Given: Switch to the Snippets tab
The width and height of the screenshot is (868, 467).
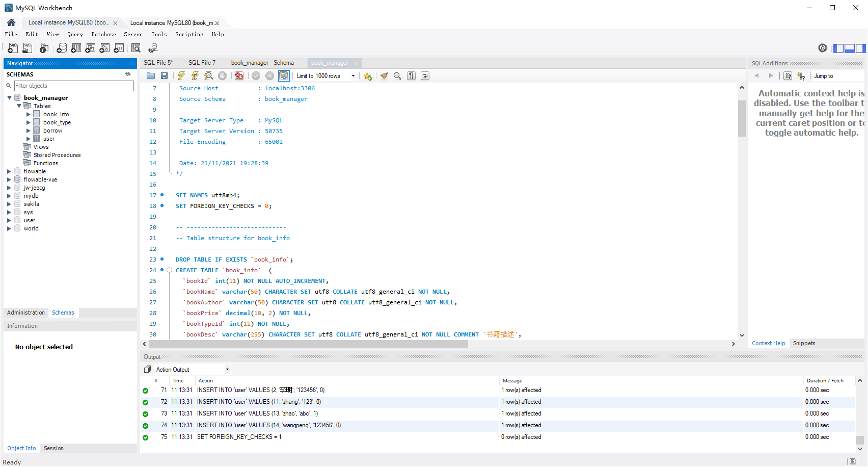Looking at the screenshot, I should (804, 343).
